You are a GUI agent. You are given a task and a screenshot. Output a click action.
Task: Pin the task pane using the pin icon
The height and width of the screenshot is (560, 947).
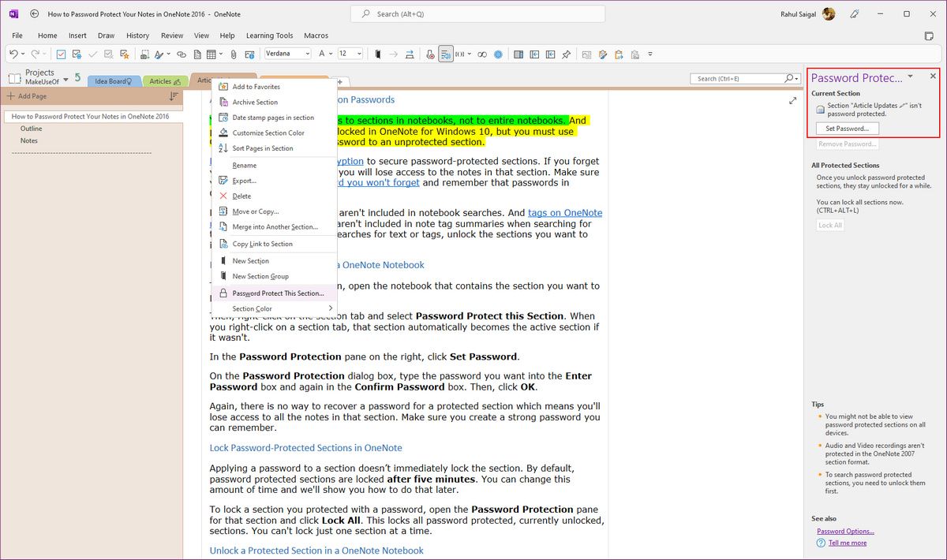pos(567,53)
